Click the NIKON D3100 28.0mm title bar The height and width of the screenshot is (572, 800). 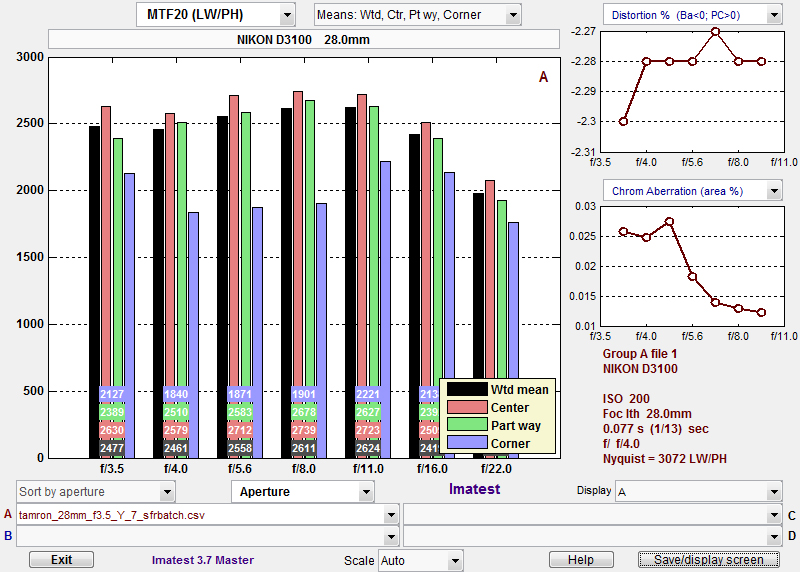pos(304,40)
